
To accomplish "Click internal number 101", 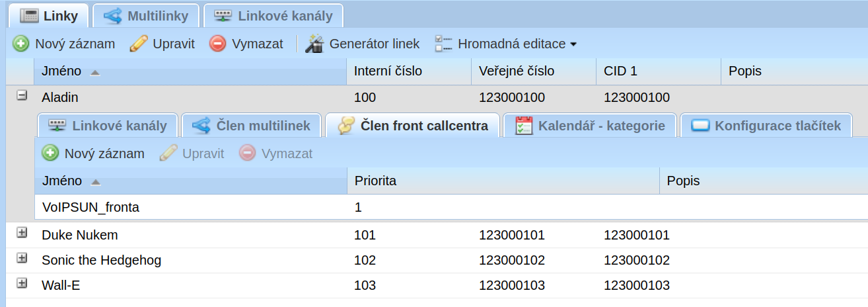I will (365, 235).
